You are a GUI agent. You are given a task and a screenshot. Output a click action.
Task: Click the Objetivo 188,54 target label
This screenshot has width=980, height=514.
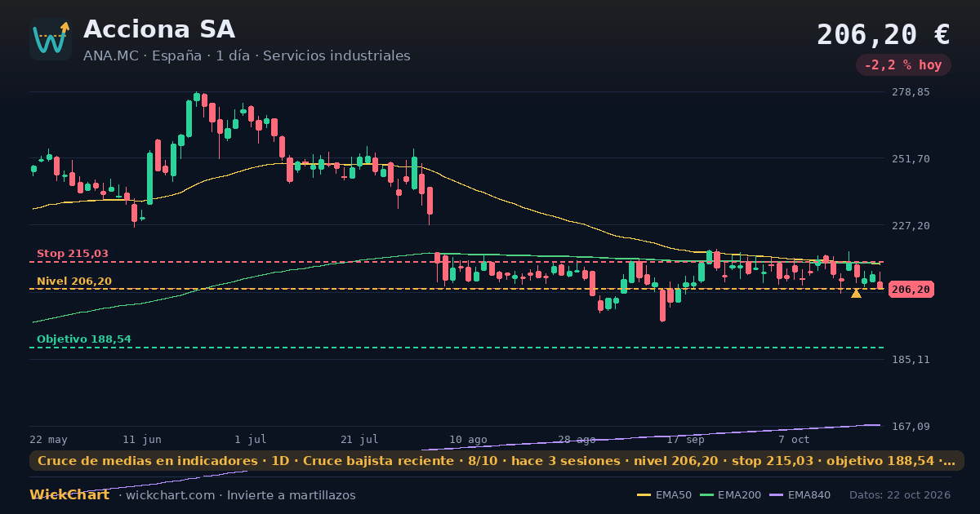tap(83, 339)
